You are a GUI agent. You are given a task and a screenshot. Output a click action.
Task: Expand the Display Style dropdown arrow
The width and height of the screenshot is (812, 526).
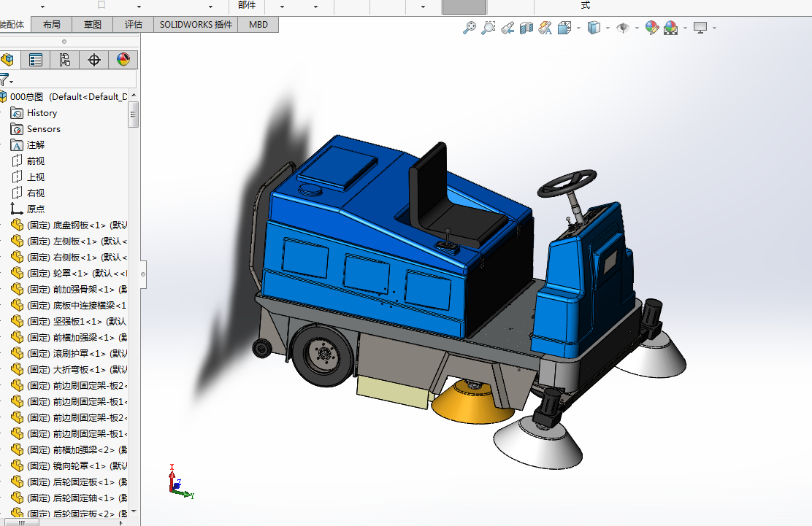pyautogui.click(x=608, y=28)
